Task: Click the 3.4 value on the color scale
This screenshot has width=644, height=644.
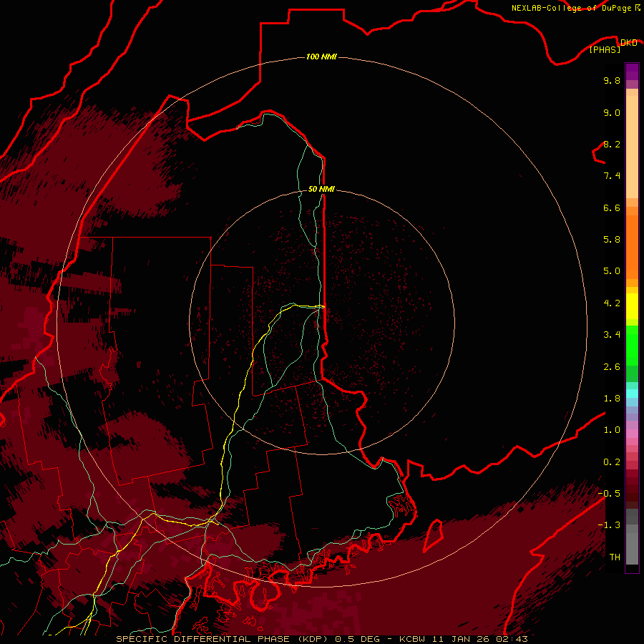Action: 612,335
